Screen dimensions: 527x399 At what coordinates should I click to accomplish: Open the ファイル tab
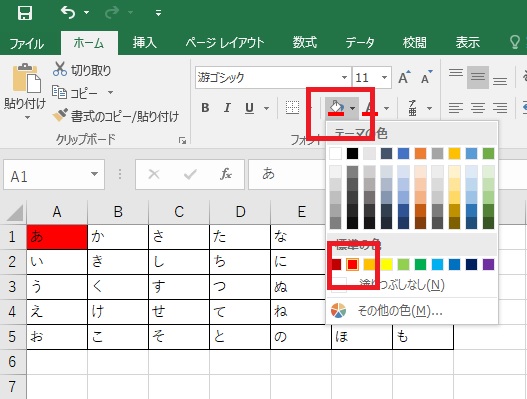(27, 43)
